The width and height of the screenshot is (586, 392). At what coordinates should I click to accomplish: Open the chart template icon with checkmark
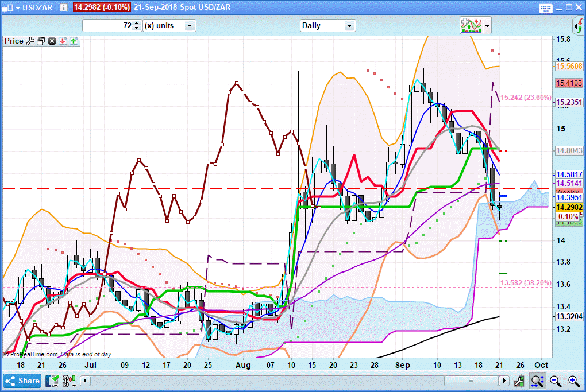[52, 381]
